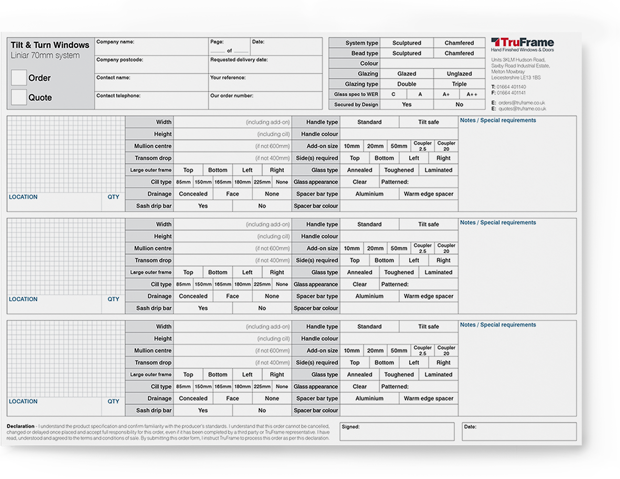Click the Page number field
This screenshot has height=479, width=620.
[x=229, y=47]
